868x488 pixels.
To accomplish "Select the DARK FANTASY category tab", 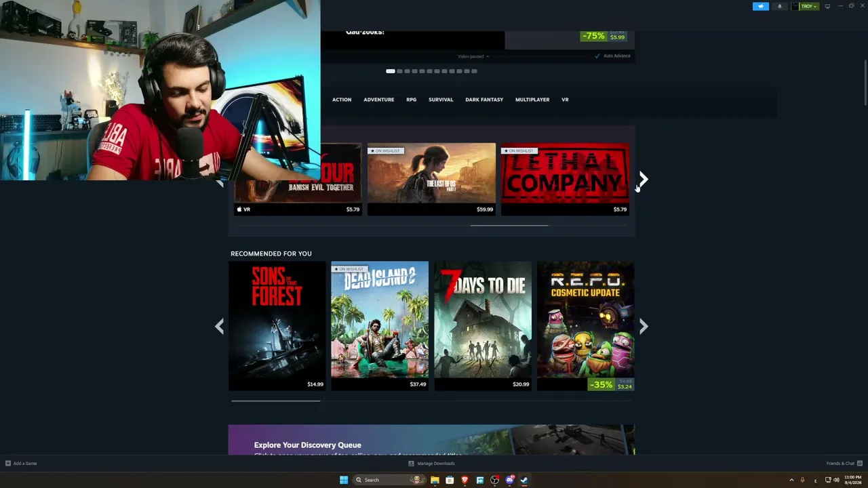I will (x=484, y=100).
